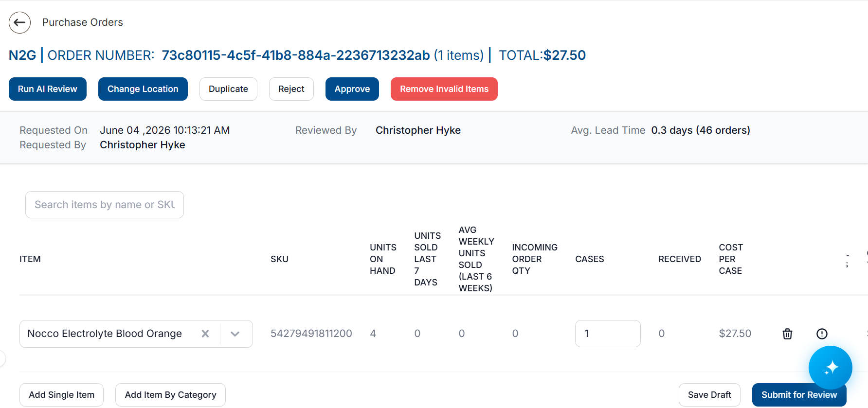Delete Nocco Electrolyte item with trash icon
This screenshot has height=408, width=868.
coord(787,334)
